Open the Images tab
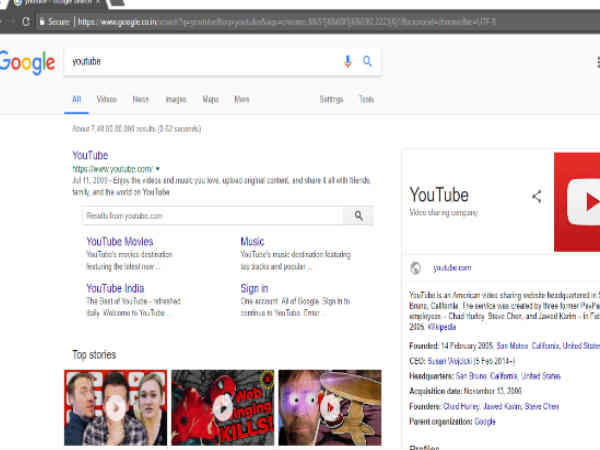The height and width of the screenshot is (450, 600). pos(176,99)
